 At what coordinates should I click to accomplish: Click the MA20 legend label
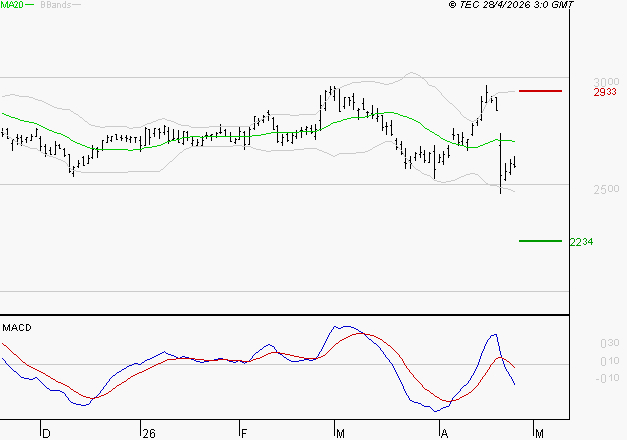12,5
